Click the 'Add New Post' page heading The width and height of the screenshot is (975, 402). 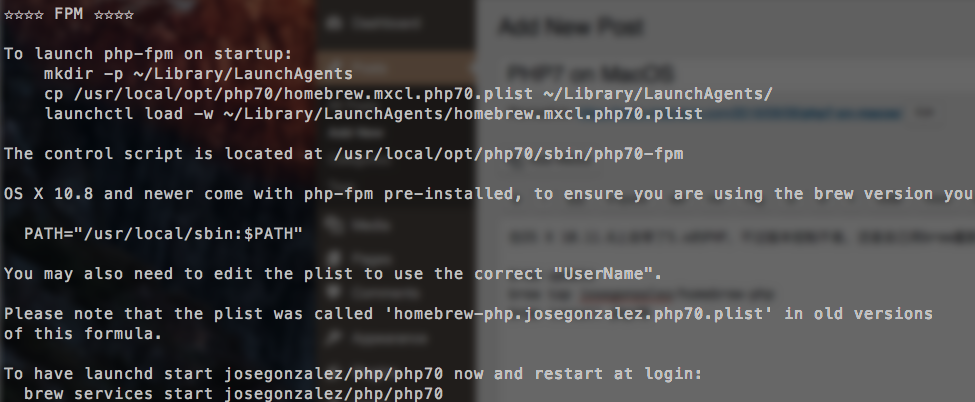(x=561, y=27)
